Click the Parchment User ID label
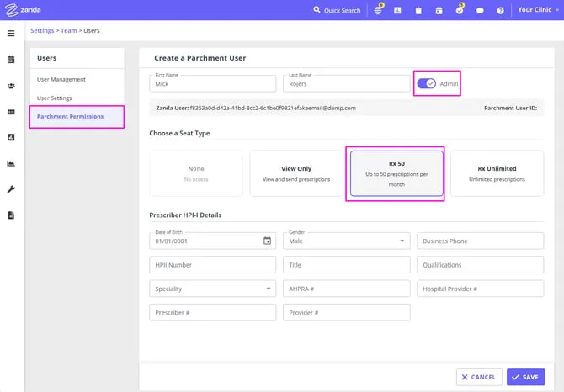The width and height of the screenshot is (564, 392). point(510,108)
